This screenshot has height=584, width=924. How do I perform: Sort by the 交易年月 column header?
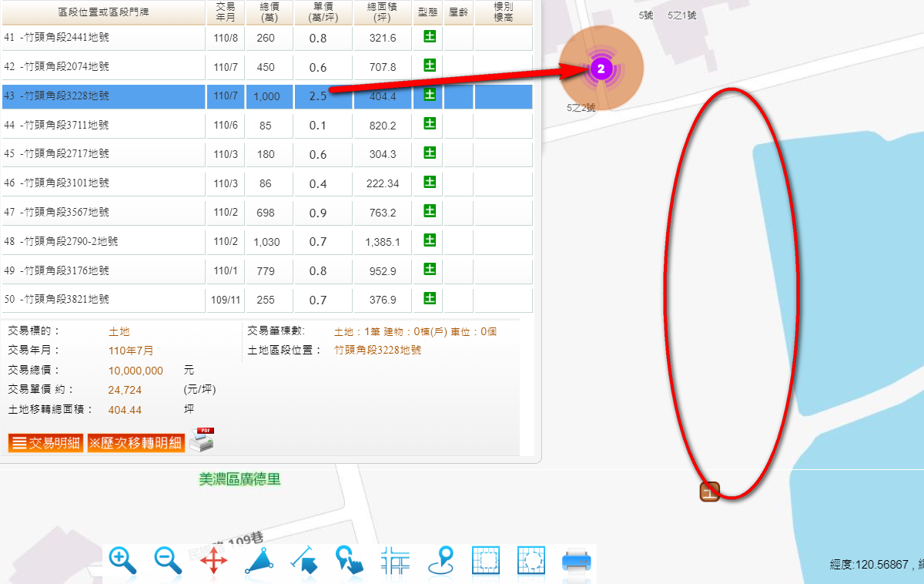pos(226,12)
